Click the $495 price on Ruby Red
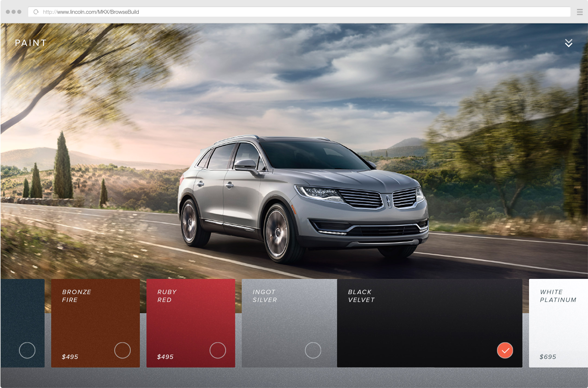588x388 pixels. click(165, 357)
